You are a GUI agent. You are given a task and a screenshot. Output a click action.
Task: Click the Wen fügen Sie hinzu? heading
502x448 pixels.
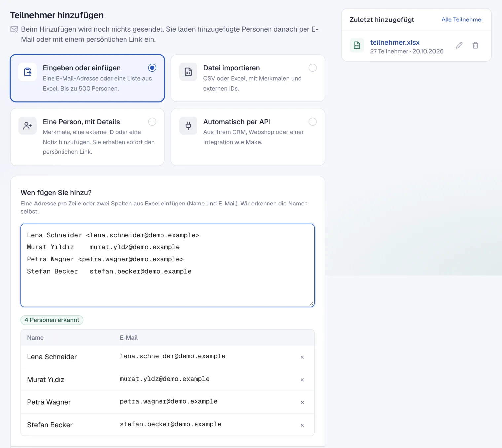[x=56, y=193]
